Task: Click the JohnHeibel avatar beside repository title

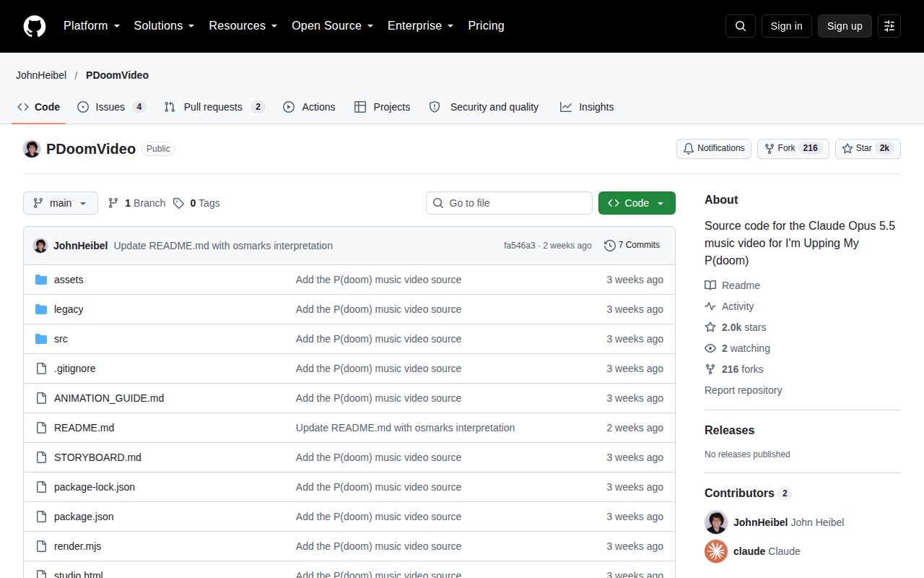Action: [x=32, y=149]
